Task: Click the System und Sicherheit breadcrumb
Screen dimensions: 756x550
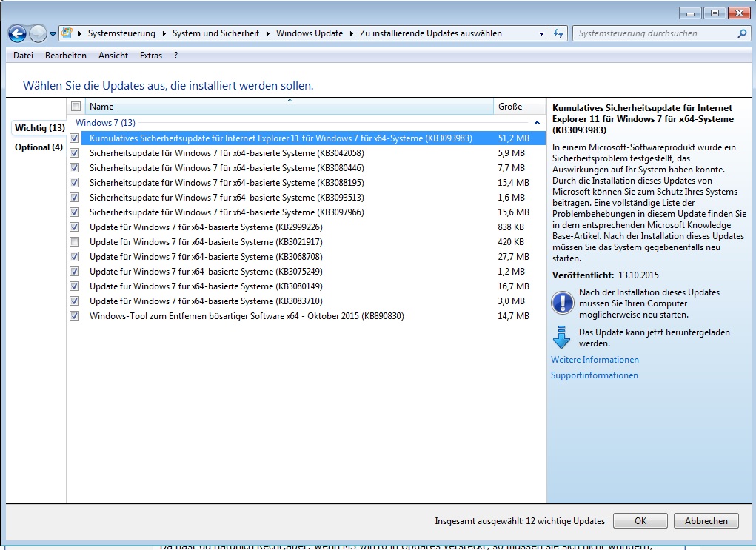Action: click(x=215, y=33)
